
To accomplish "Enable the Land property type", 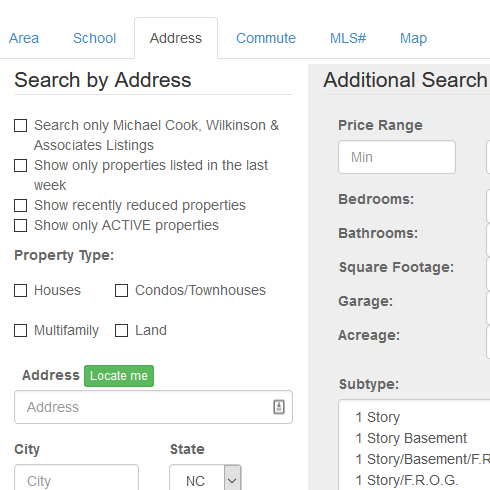I will click(121, 331).
